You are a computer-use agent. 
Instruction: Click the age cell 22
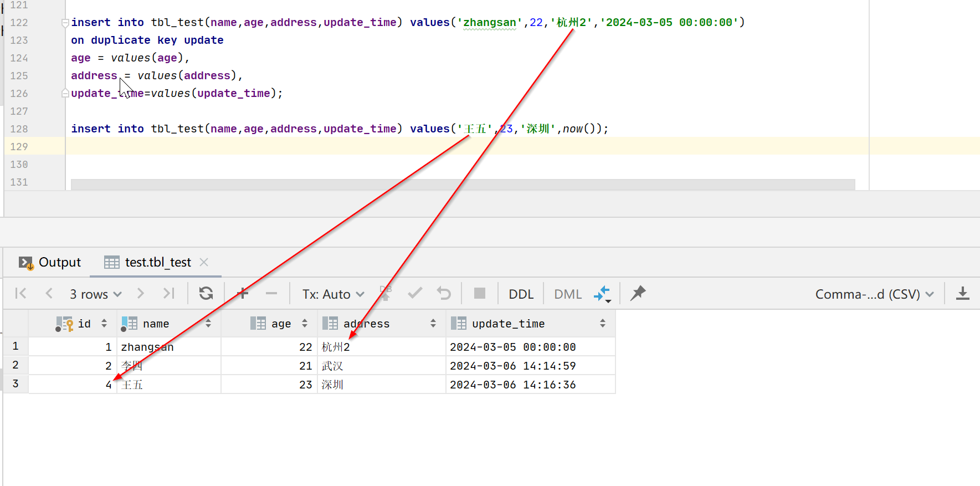point(269,347)
